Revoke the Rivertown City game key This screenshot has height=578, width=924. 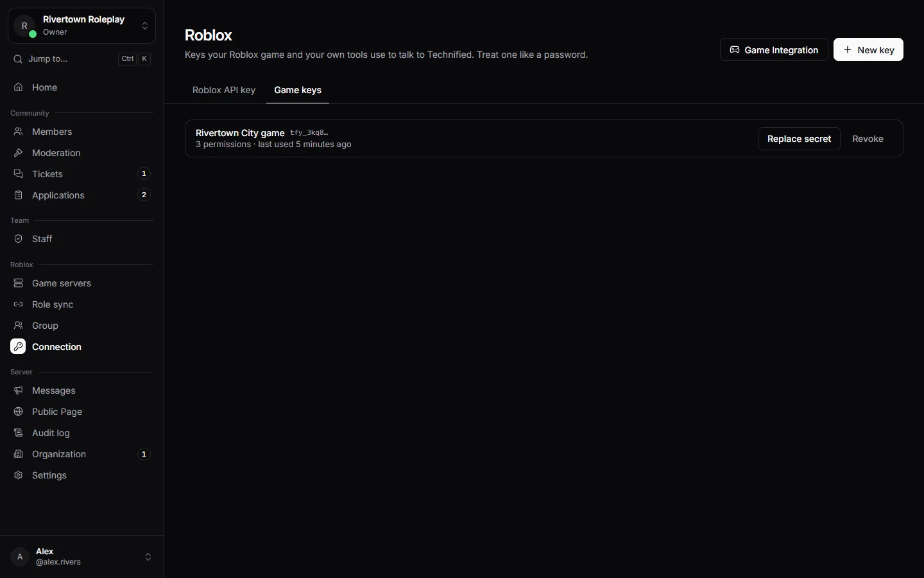[868, 139]
